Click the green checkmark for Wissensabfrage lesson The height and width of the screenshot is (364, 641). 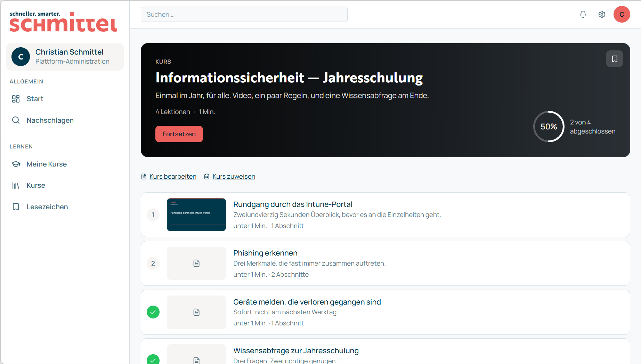point(153,359)
